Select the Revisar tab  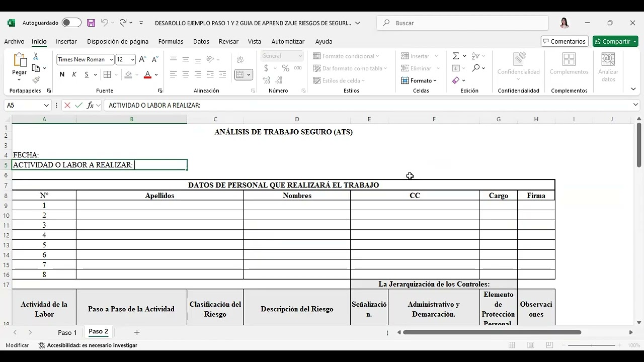[228, 41]
